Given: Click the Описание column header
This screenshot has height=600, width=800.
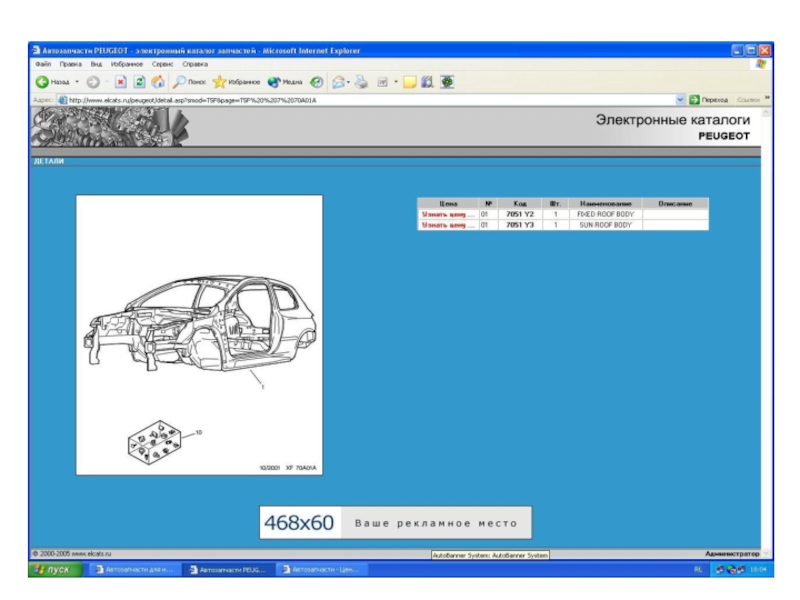Looking at the screenshot, I should (x=675, y=204).
